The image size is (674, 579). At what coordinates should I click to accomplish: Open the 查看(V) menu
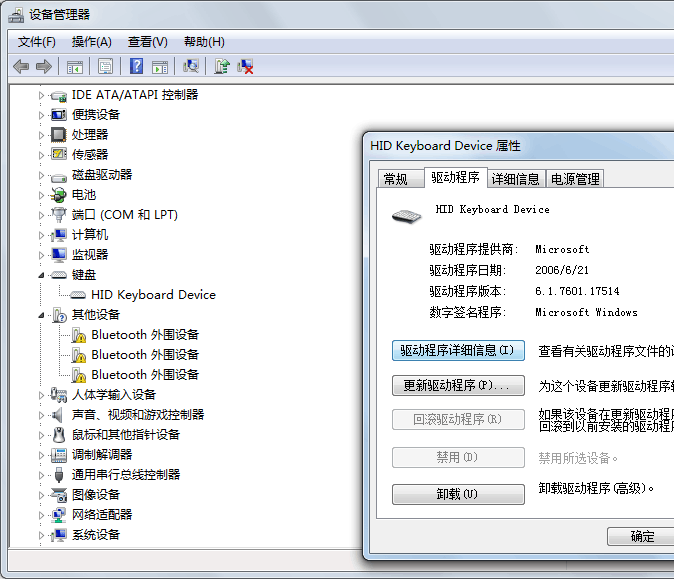[147, 42]
